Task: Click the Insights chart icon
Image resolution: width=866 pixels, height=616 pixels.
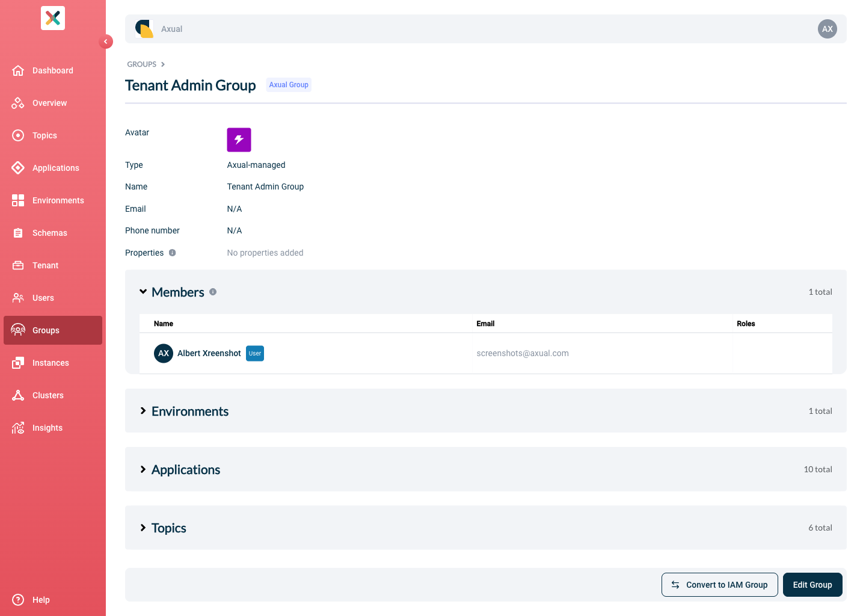Action: [x=18, y=428]
